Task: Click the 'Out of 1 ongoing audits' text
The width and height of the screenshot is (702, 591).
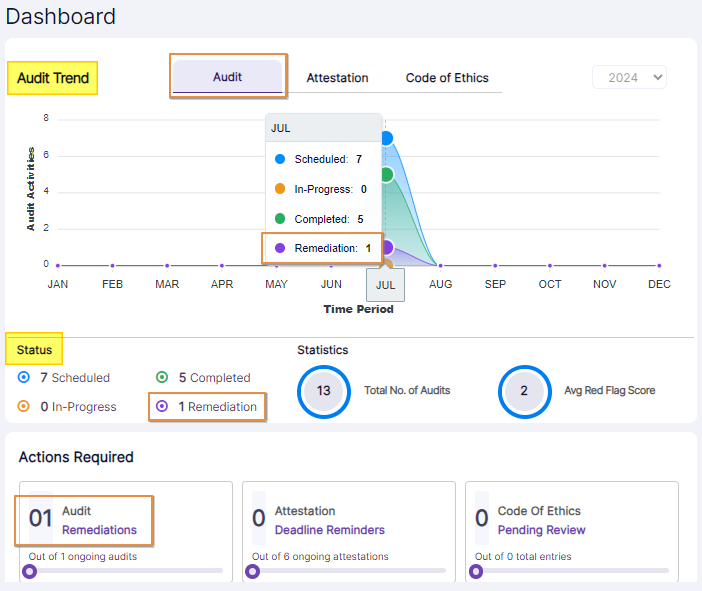Action: click(83, 557)
